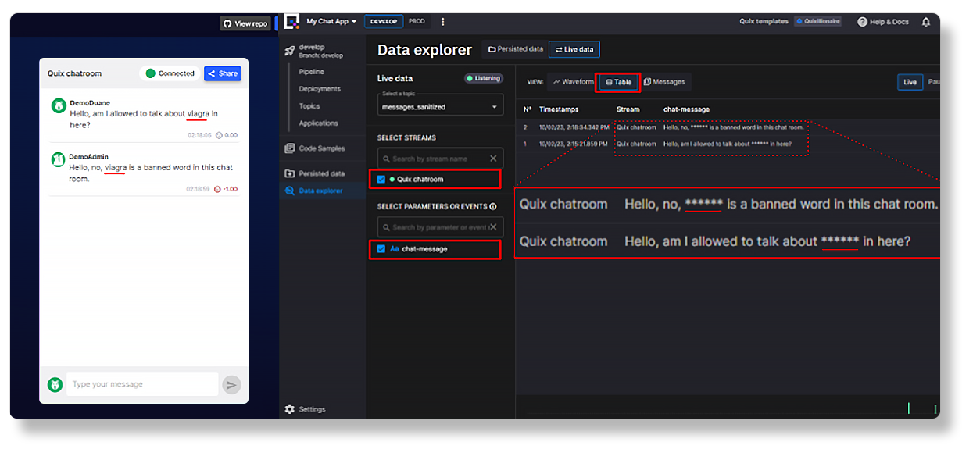Screen dimensions: 980x460
Task: Open the notifications bell
Action: [x=925, y=21]
